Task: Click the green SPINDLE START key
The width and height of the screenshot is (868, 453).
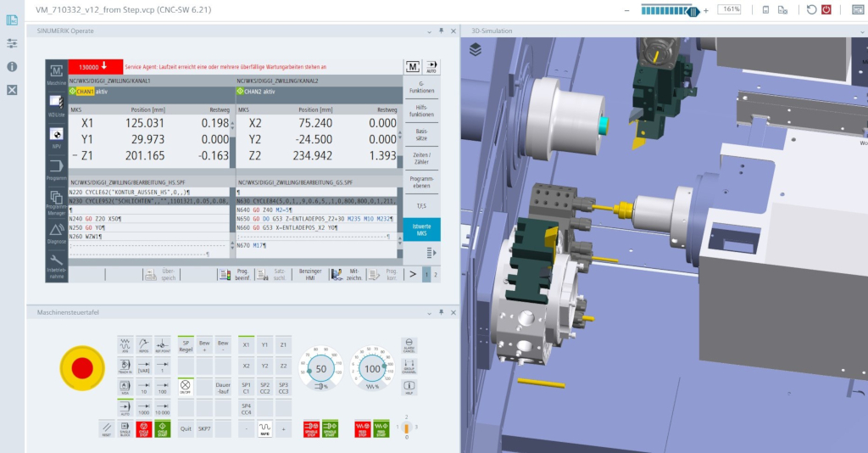Action: coord(330,428)
